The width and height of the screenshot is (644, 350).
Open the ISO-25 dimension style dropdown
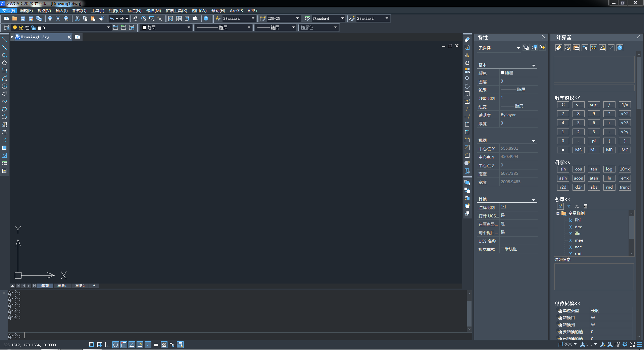(x=297, y=18)
